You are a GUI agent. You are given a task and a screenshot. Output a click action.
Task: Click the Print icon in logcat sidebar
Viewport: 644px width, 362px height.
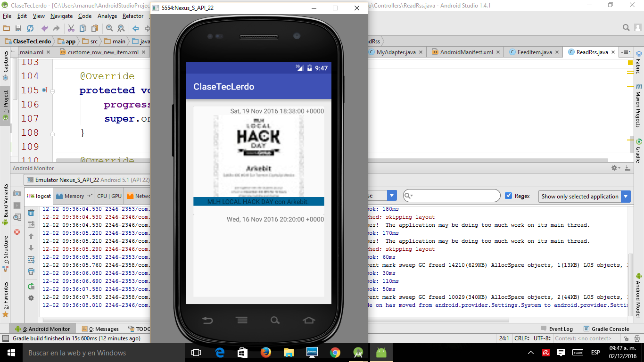pos(31,271)
